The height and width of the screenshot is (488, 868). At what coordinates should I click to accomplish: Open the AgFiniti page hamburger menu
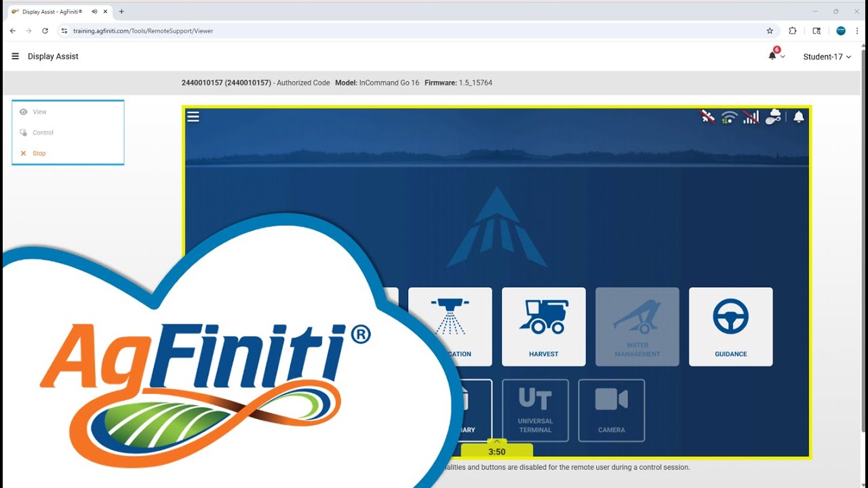15,56
